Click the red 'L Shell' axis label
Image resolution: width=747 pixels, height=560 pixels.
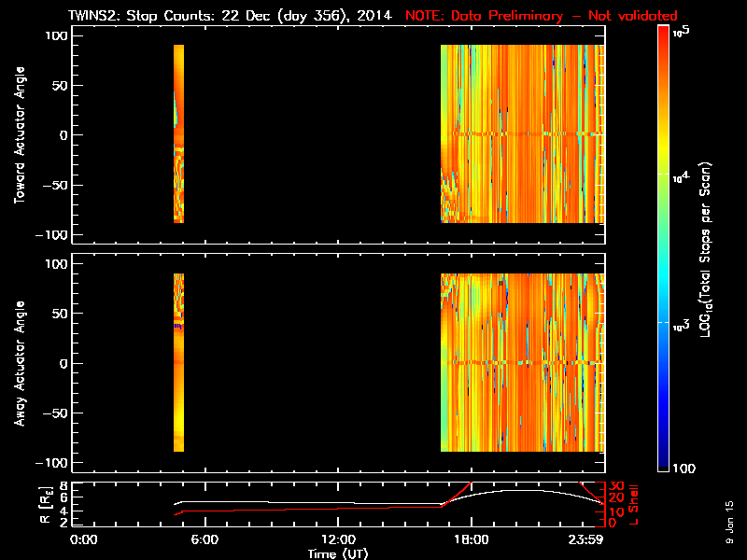click(634, 502)
